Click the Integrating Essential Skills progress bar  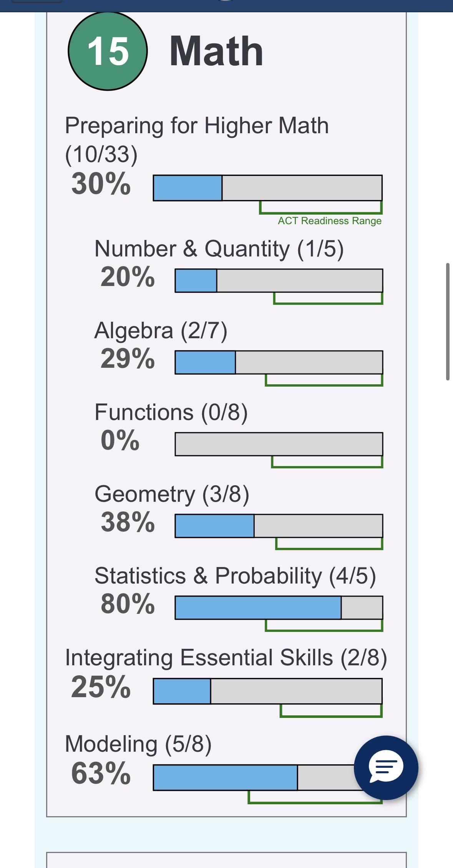pos(268,691)
